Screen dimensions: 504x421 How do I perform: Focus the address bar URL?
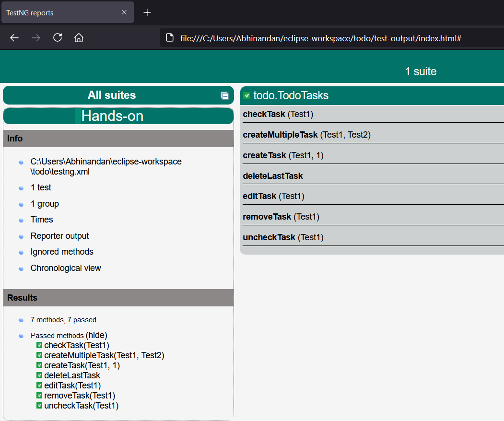click(x=320, y=38)
